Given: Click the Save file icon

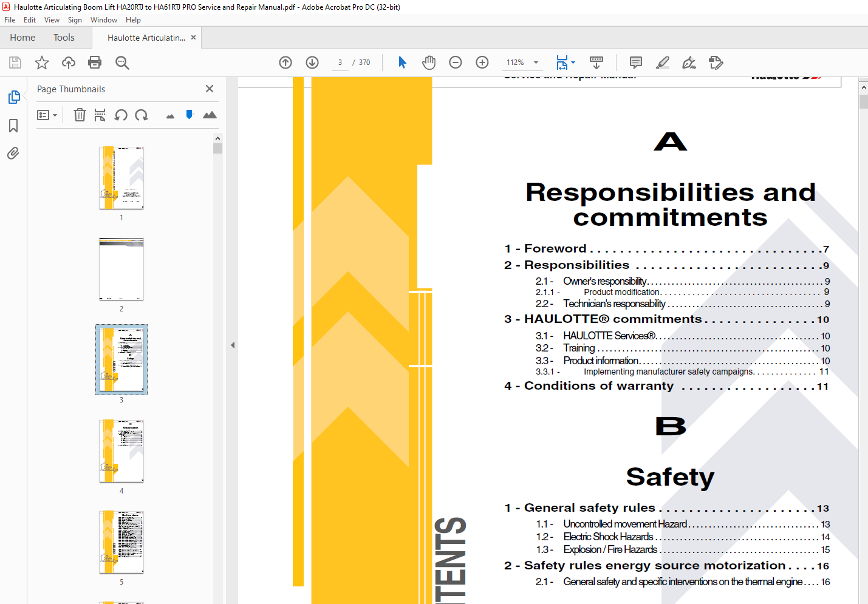Looking at the screenshot, I should tap(15, 63).
